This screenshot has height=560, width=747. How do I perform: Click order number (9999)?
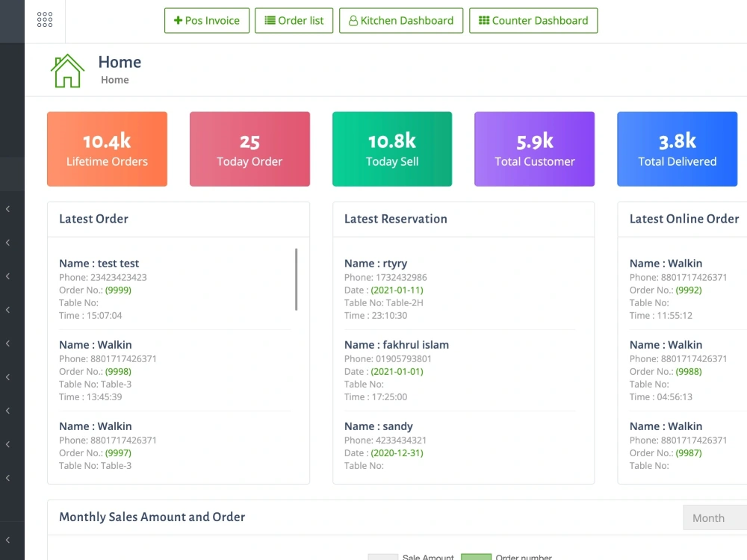pyautogui.click(x=118, y=290)
